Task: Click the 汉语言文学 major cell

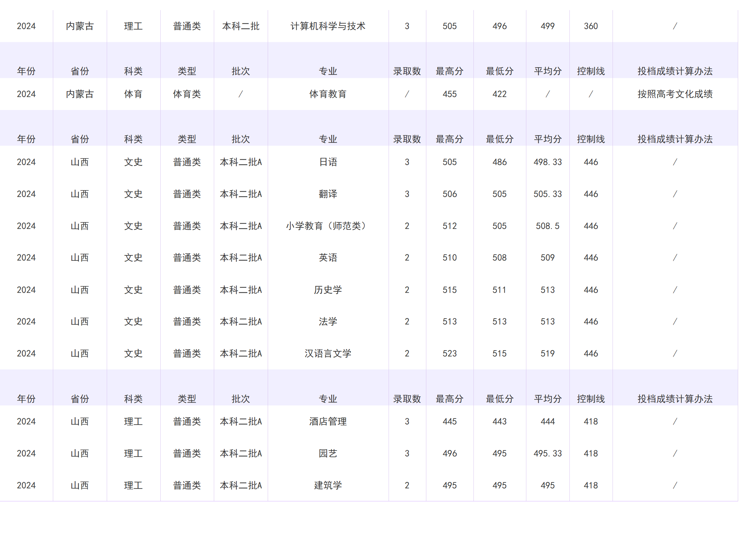Action: pyautogui.click(x=328, y=354)
